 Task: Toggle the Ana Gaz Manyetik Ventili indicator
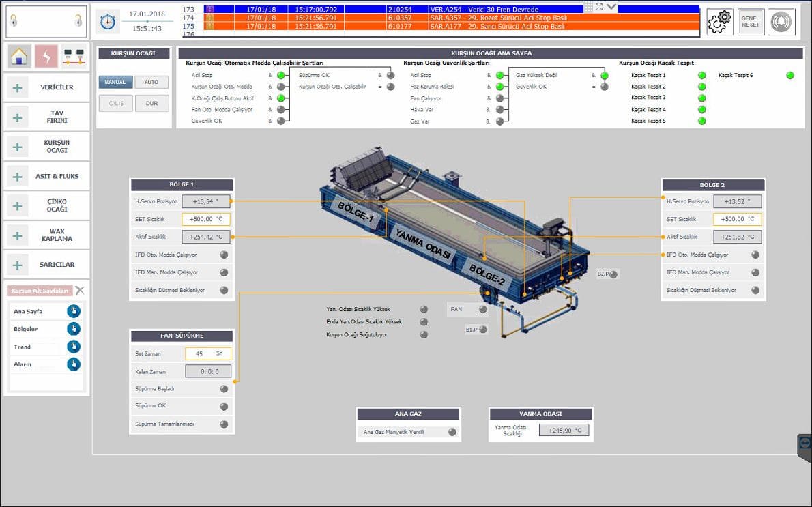pyautogui.click(x=452, y=432)
